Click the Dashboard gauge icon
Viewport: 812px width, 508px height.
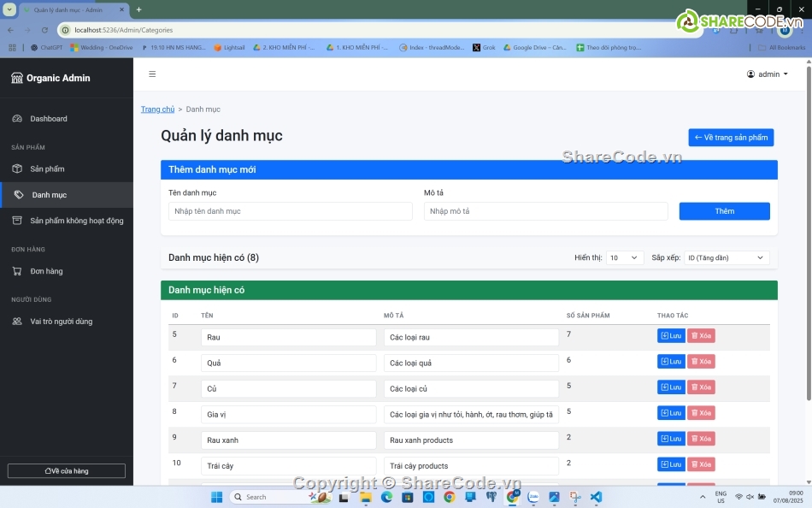17,119
